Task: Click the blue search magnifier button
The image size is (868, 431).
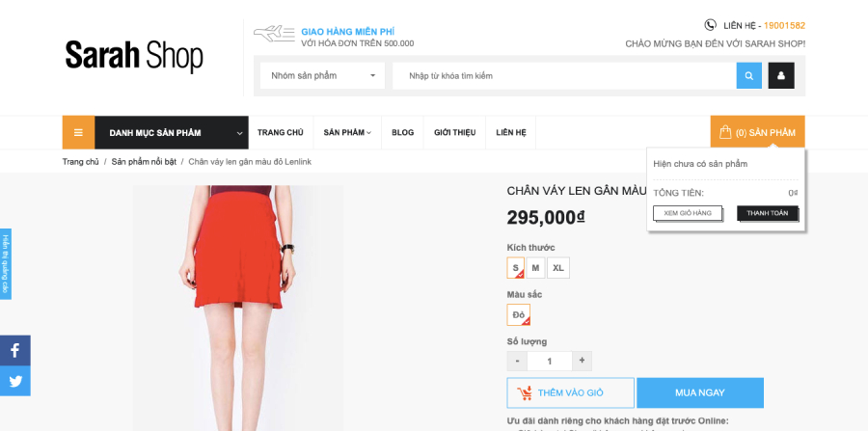Action: 748,76
